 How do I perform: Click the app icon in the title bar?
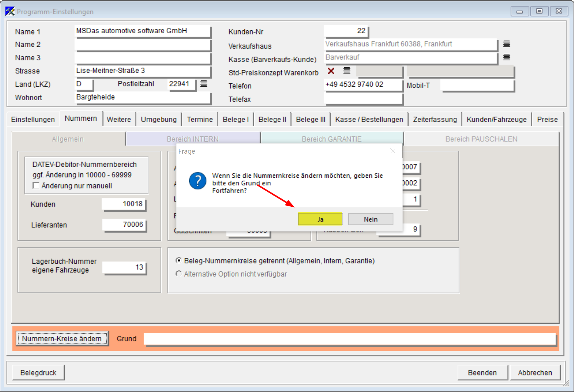10,11
